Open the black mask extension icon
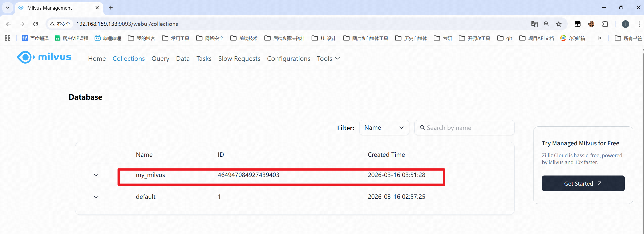The height and width of the screenshot is (234, 644). coord(578,24)
